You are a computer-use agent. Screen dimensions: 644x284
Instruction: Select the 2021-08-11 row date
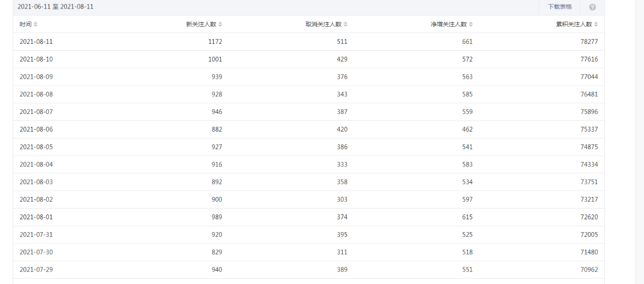tap(36, 42)
